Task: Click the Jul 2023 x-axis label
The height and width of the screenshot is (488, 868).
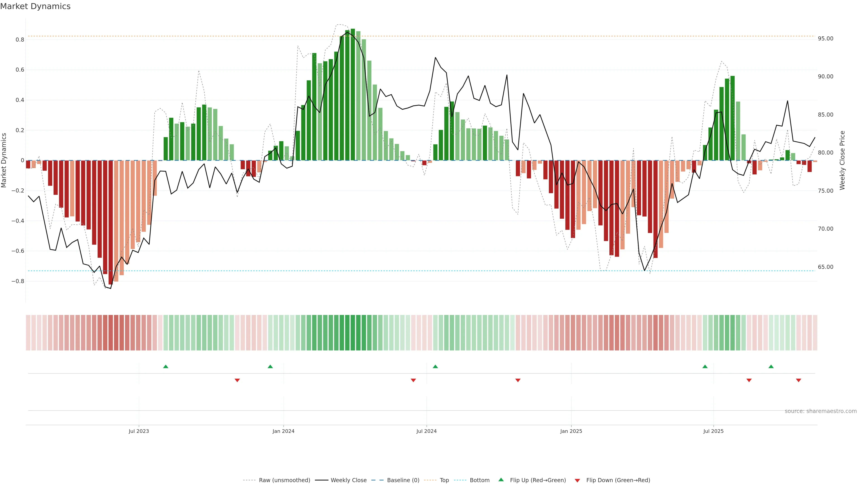Action: (x=139, y=431)
